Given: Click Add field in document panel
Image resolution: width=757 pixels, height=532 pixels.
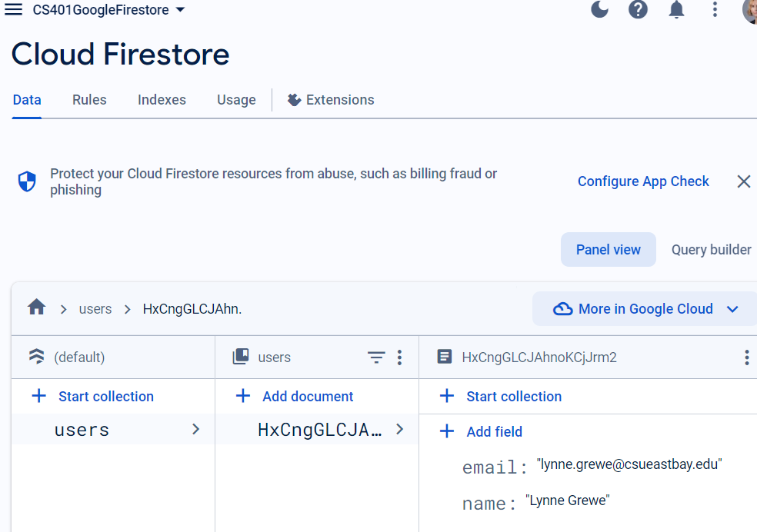Looking at the screenshot, I should click(494, 432).
